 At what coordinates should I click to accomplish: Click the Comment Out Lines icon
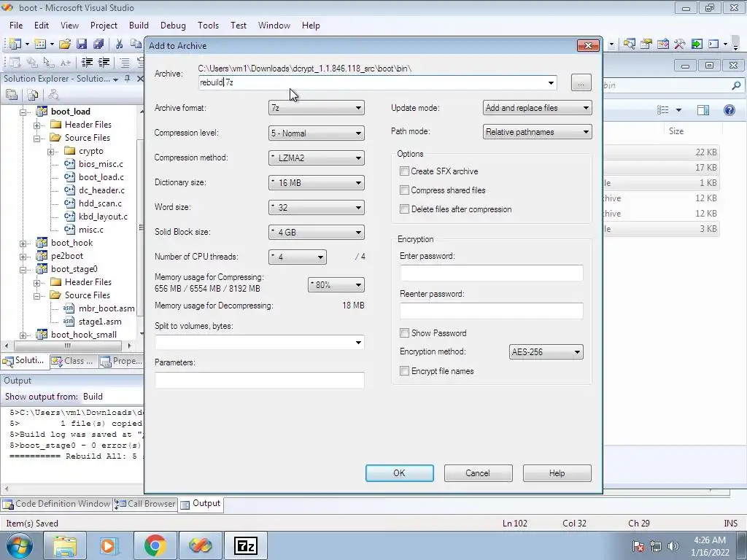(124, 63)
